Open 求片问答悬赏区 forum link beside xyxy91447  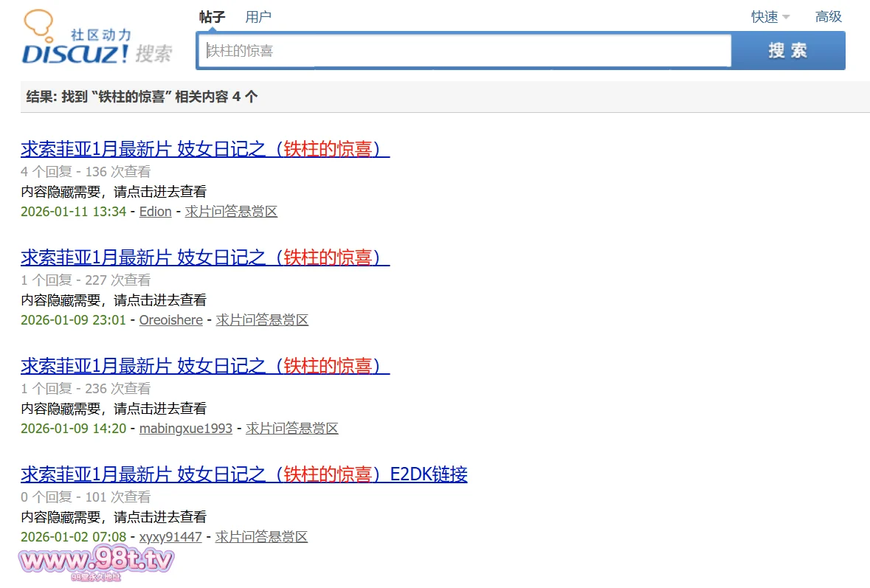pyautogui.click(x=261, y=537)
